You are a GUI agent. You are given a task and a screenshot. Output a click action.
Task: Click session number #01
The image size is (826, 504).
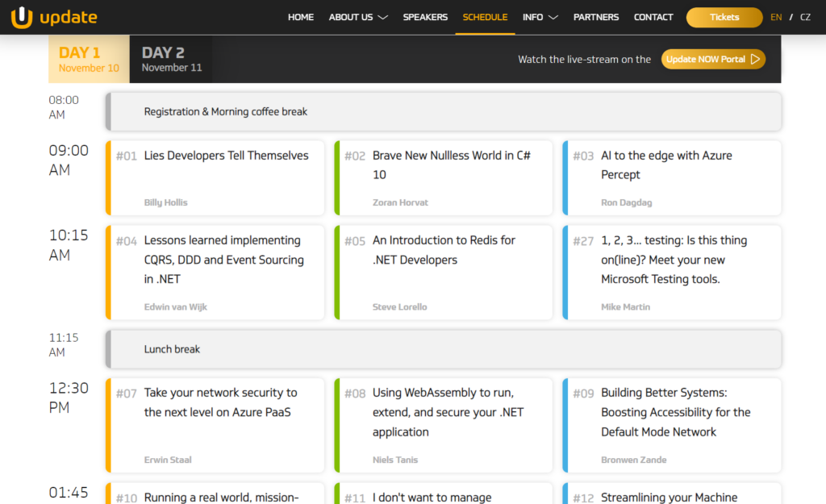[127, 156]
